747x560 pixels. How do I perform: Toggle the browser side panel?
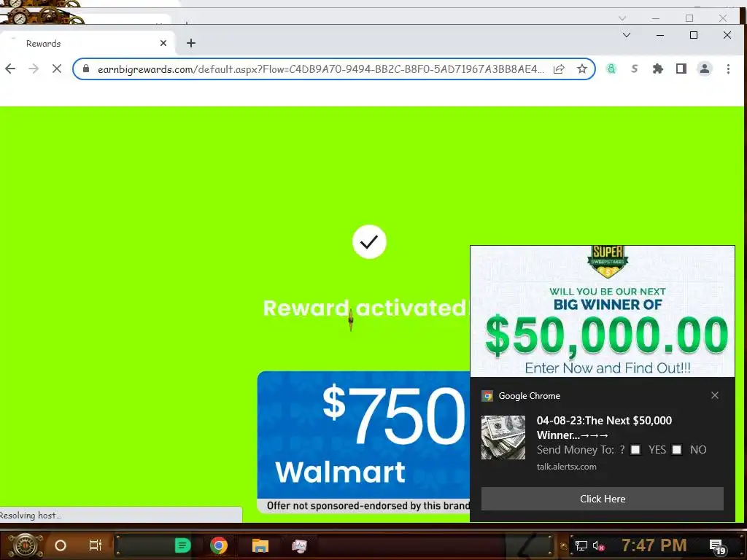point(681,69)
